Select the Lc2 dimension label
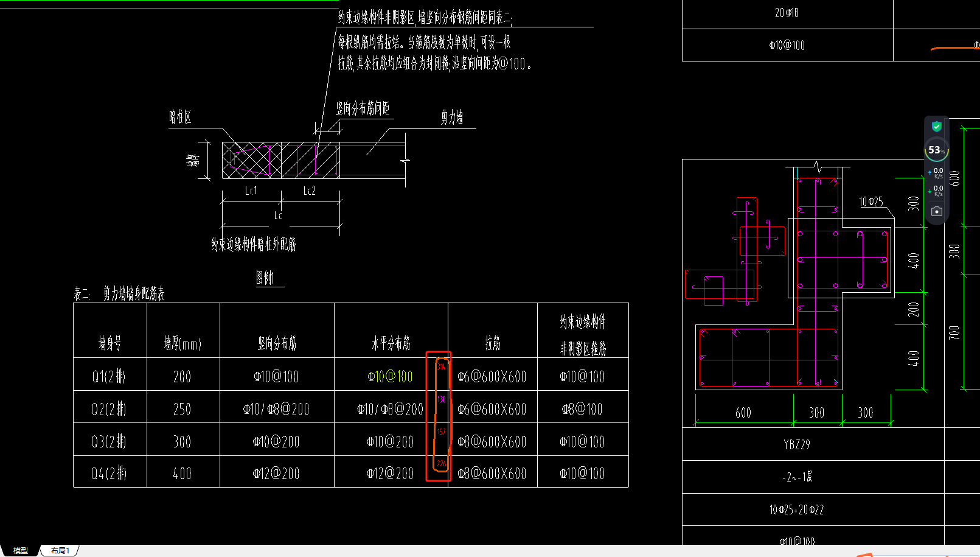The width and height of the screenshot is (980, 557). (310, 191)
